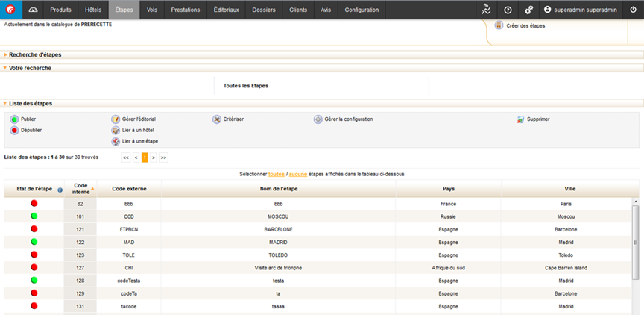Click the Lier à un hôtel icon
This screenshot has width=644, height=315.
[x=116, y=130]
